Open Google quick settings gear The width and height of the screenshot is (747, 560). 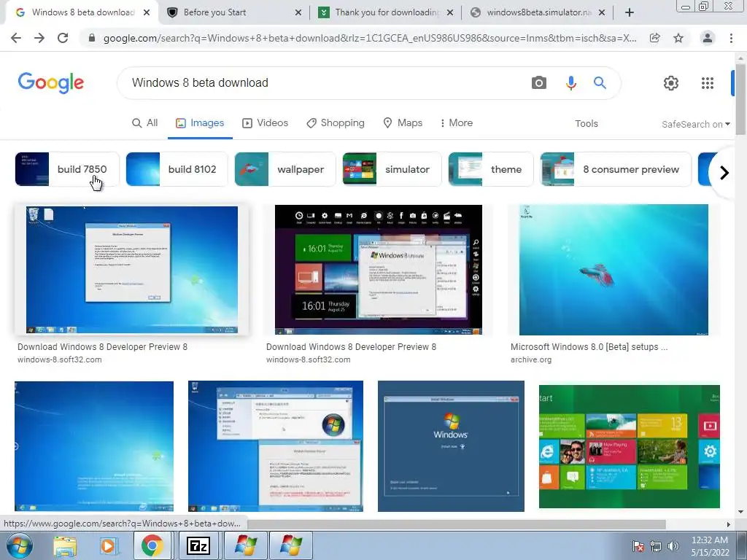[x=671, y=83]
